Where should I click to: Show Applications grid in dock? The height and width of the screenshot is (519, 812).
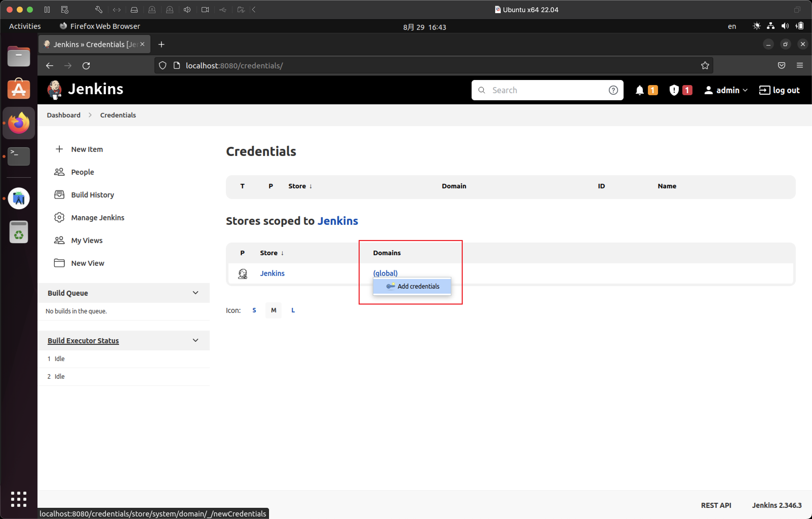[x=18, y=499]
